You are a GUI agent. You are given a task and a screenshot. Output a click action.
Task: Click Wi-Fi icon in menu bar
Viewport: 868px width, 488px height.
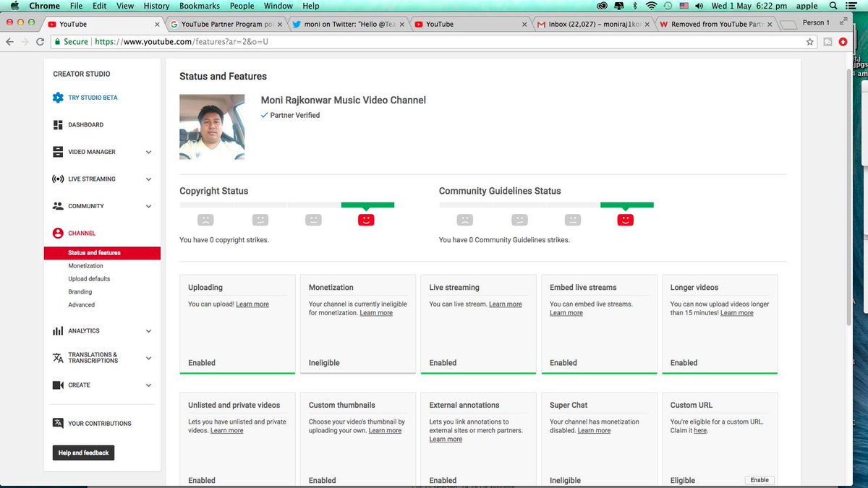pyautogui.click(x=651, y=6)
